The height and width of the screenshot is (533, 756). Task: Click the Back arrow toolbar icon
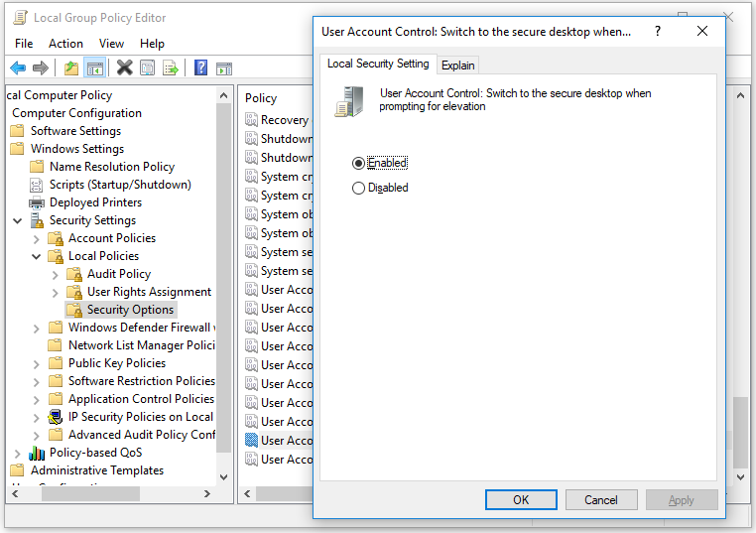click(x=18, y=68)
